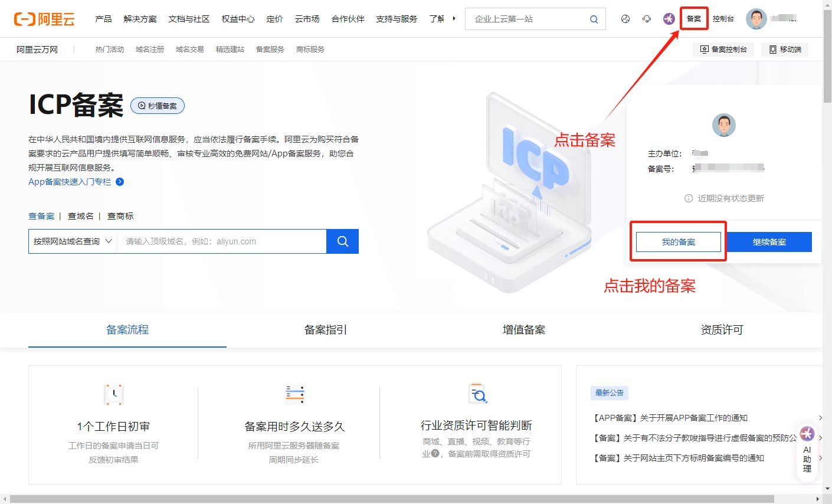832x504 pixels.
Task: Expand the 了解 navigation chevron
Action: pos(453,18)
